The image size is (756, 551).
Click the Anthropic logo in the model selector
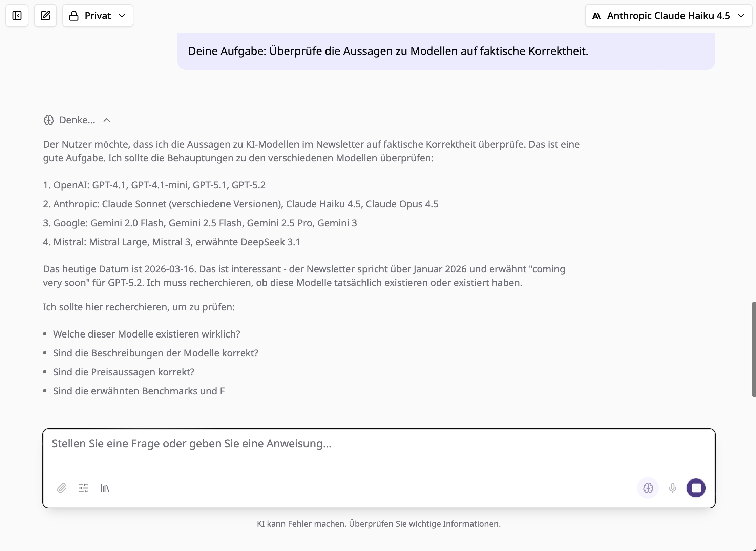(596, 16)
